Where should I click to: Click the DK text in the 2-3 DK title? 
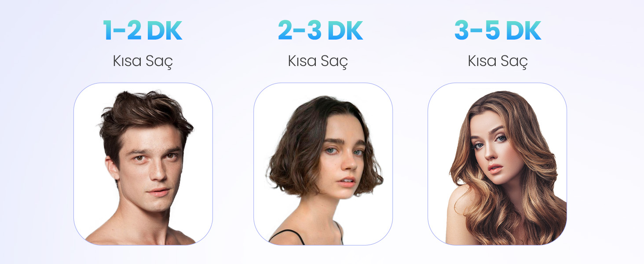coord(345,31)
